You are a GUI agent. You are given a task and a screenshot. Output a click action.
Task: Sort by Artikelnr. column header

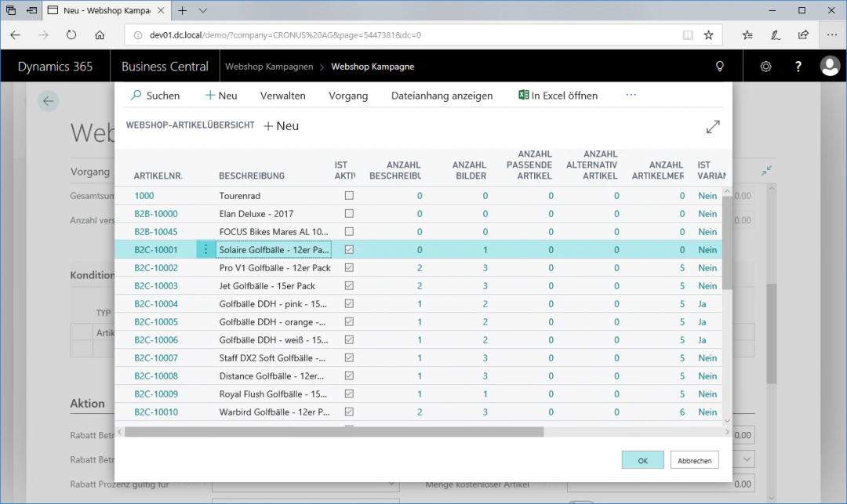tap(158, 176)
